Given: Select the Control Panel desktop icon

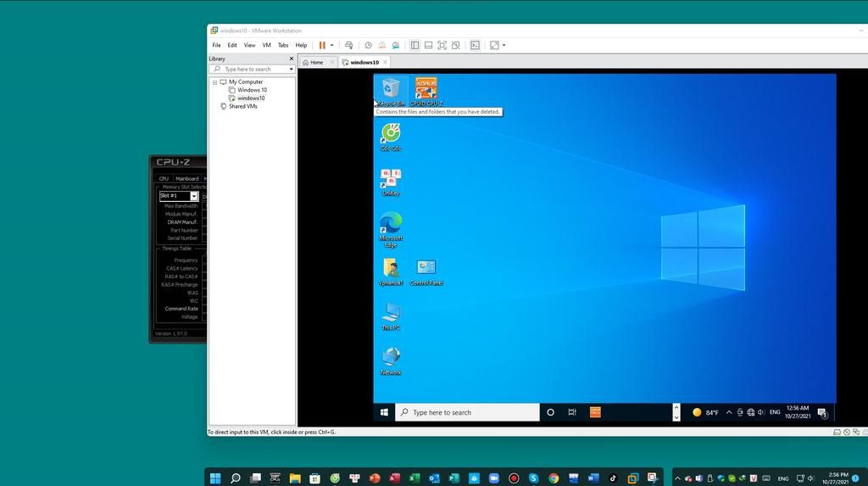Looking at the screenshot, I should tap(426, 271).
